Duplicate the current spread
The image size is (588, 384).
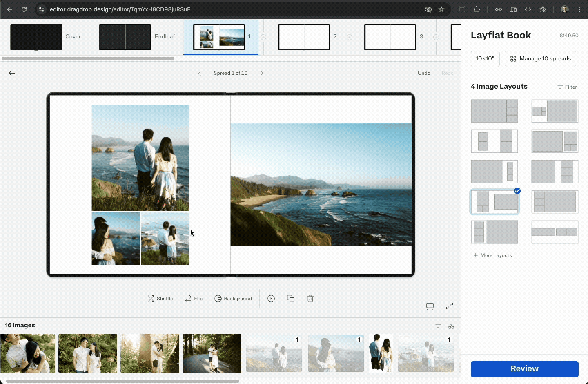click(291, 299)
